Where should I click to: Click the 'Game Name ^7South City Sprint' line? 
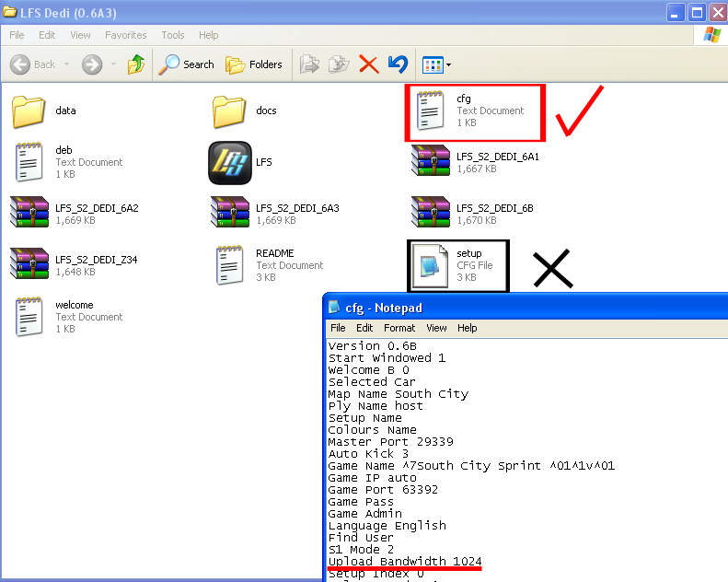(471, 465)
